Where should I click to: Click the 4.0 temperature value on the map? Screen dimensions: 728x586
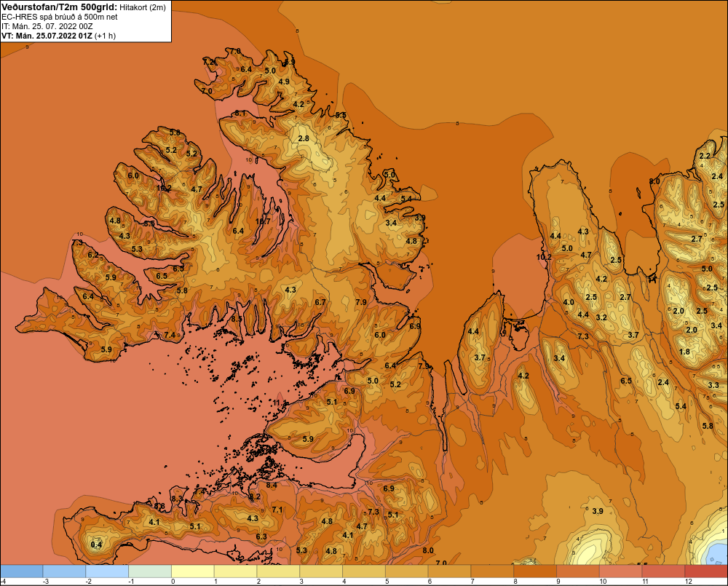pos(569,302)
